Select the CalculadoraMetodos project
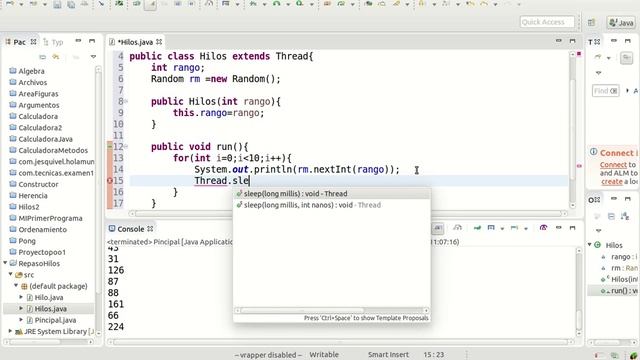640x360 pixels. coord(53,150)
